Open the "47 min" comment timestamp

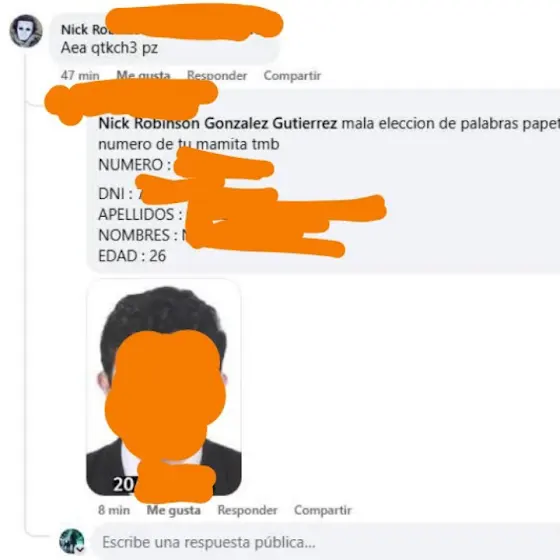point(80,75)
